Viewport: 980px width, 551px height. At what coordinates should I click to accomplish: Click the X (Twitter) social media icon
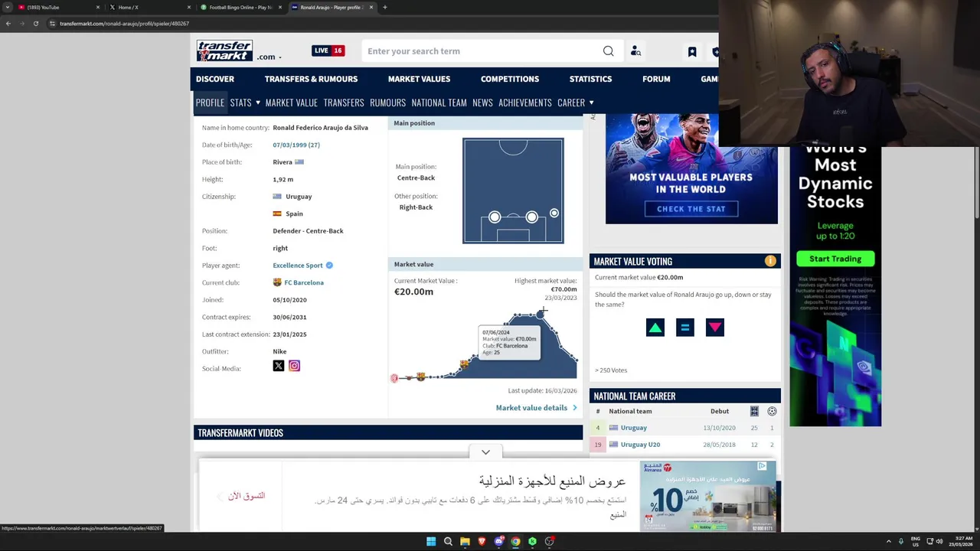[279, 366]
